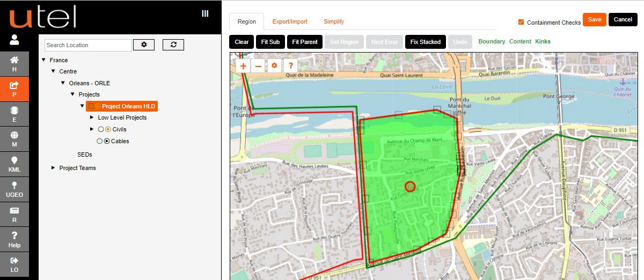Open the E chip sidebar icon
644x280 pixels.
point(14,114)
